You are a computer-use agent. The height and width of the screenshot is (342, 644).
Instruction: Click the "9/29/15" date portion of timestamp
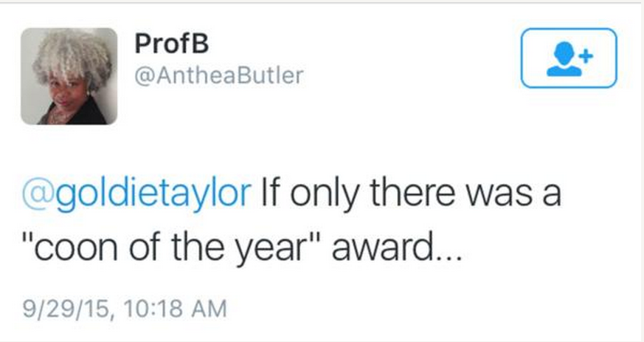pyautogui.click(x=67, y=308)
